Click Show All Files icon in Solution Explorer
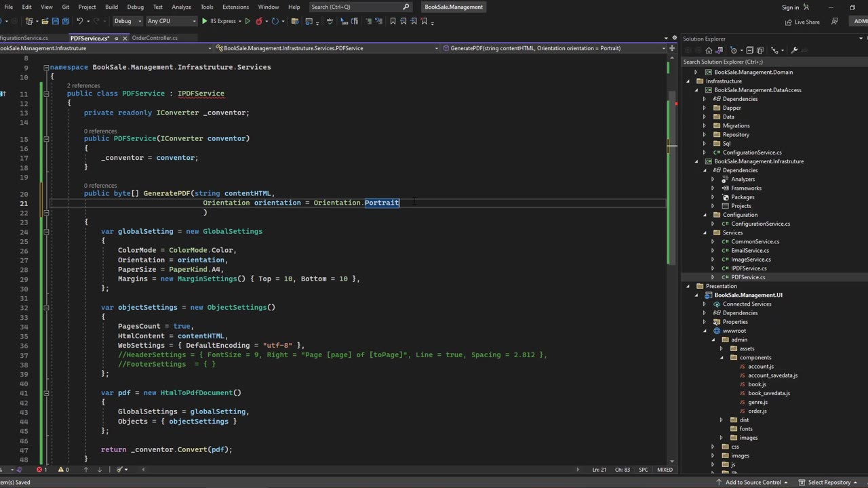Screen dimensions: 868x488 click(760, 50)
